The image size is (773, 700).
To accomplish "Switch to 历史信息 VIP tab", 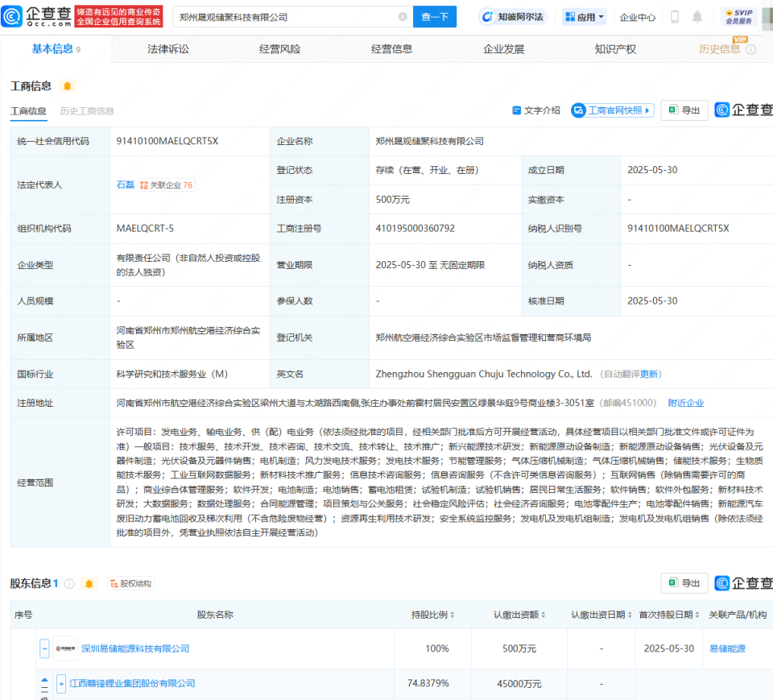I will point(719,49).
